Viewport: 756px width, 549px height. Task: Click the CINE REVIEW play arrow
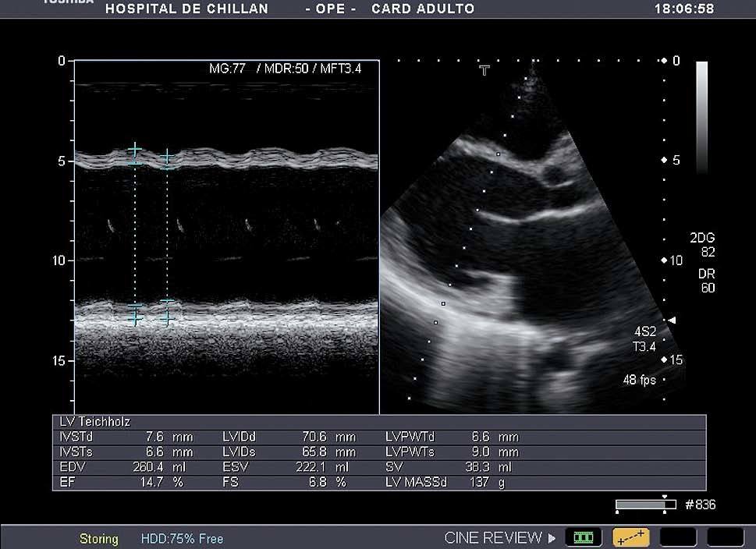coord(552,538)
